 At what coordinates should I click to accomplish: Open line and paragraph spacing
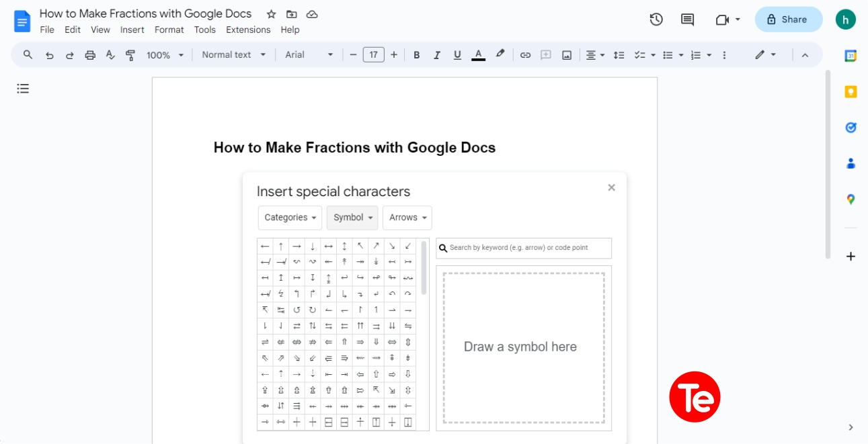(x=619, y=55)
